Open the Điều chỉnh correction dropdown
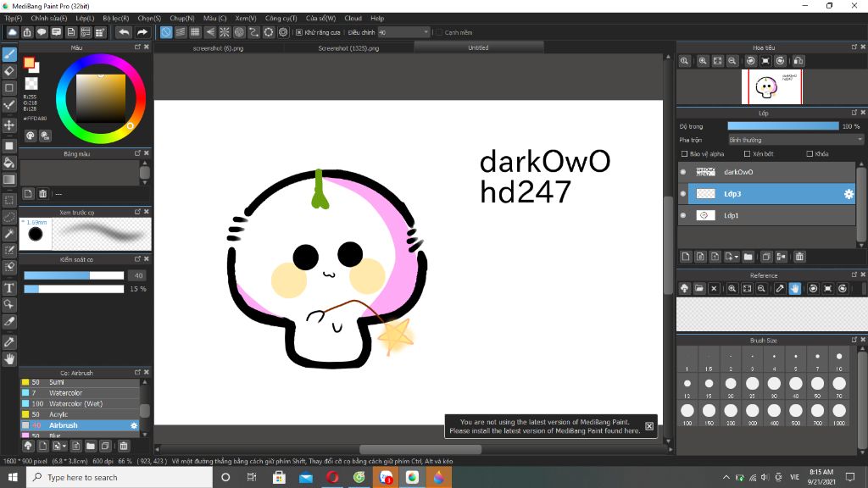Viewport: 868px width, 488px height. [403, 33]
